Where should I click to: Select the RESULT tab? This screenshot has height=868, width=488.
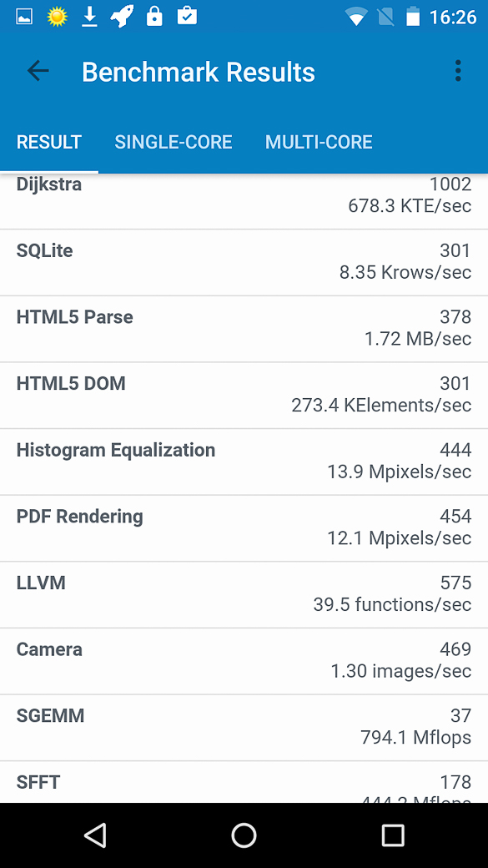[x=49, y=142]
